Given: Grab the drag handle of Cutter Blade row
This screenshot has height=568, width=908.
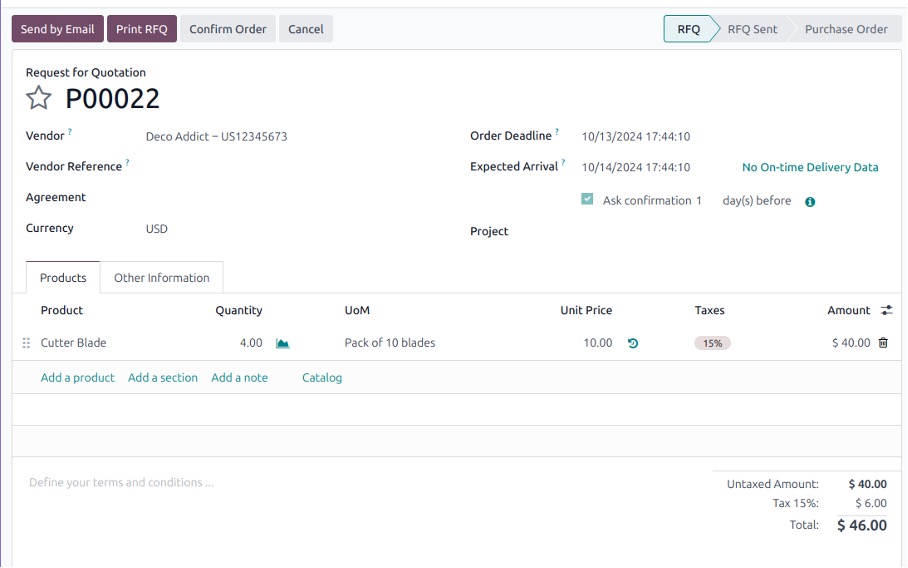Looking at the screenshot, I should [x=26, y=343].
